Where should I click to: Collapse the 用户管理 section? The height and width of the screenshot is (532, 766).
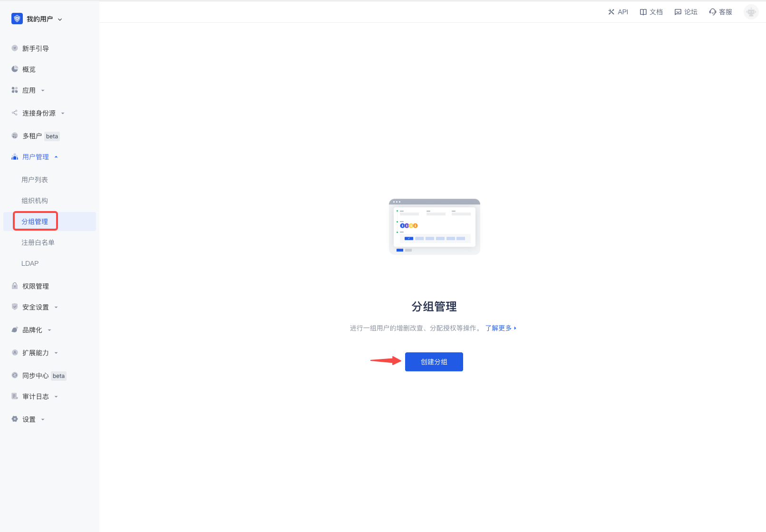coord(56,157)
